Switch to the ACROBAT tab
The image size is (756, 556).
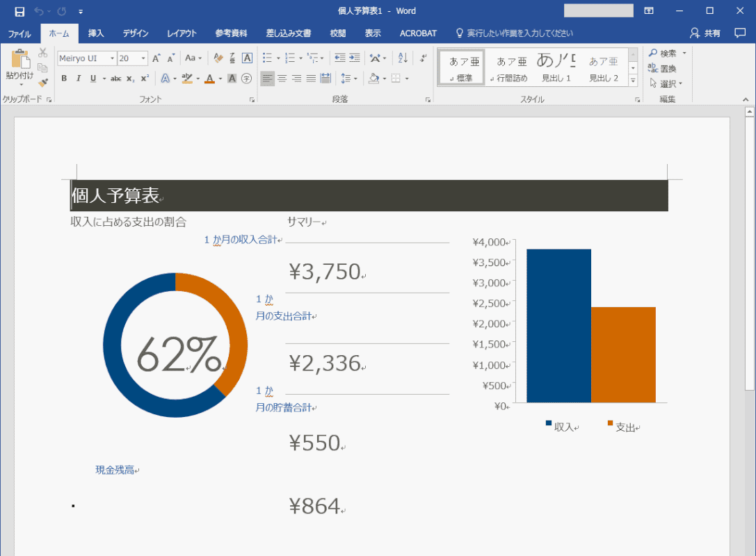point(418,33)
